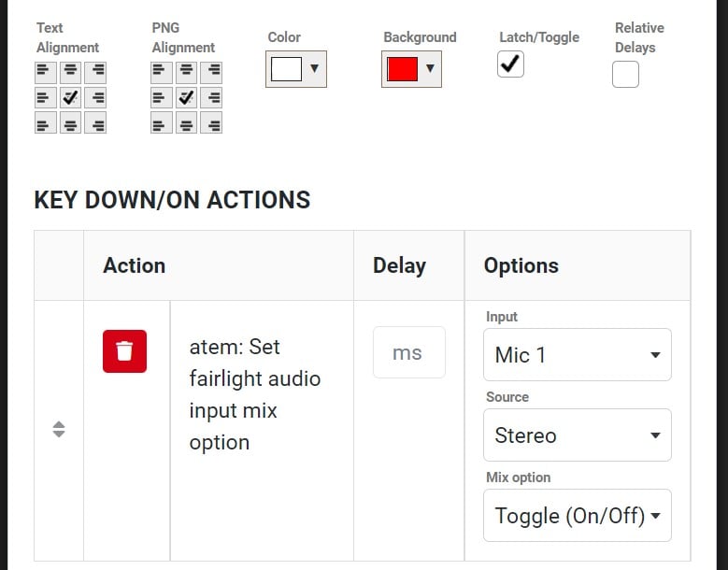Set text alignment to top left
The width and height of the screenshot is (728, 570).
coord(46,72)
